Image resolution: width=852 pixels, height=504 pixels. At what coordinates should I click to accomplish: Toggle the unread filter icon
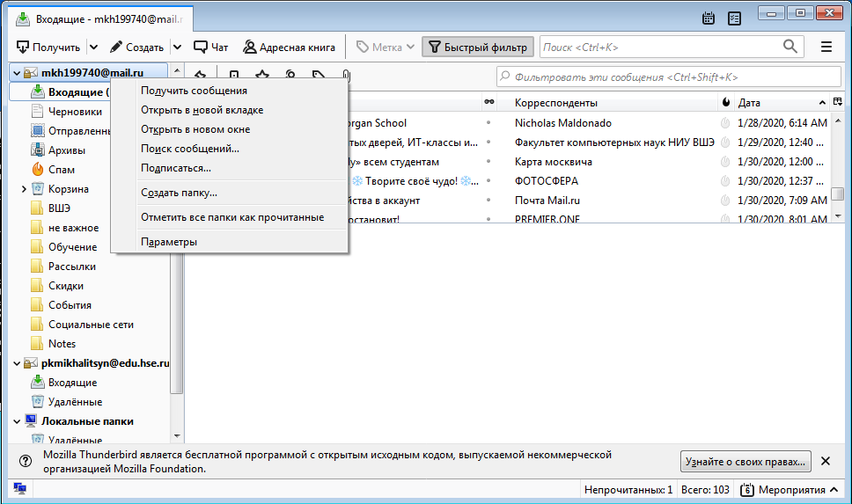click(x=234, y=75)
